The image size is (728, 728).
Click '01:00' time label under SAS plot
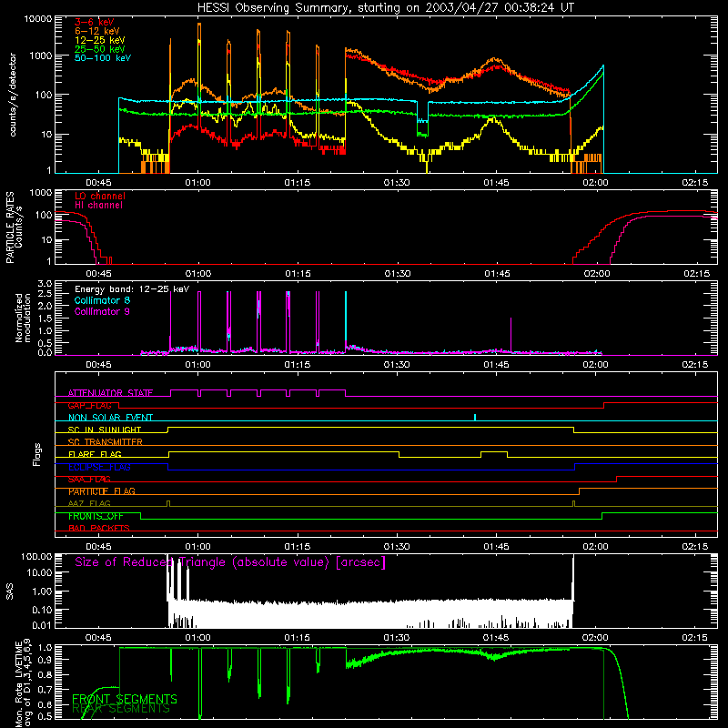coord(198,638)
